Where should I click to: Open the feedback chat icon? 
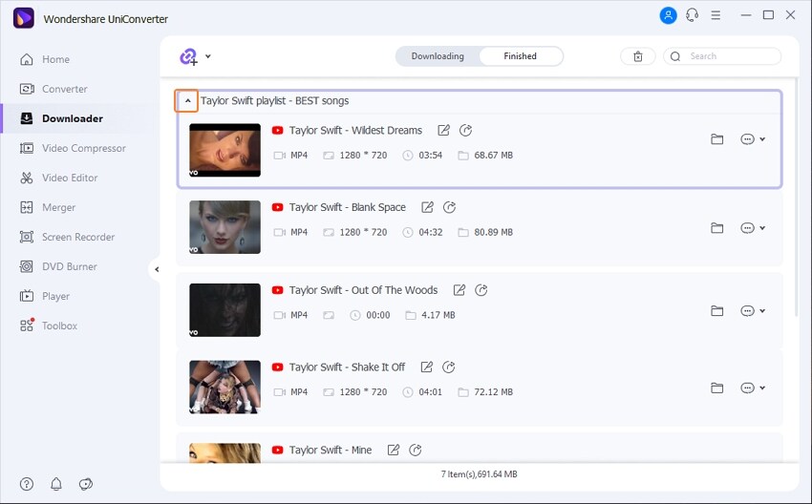(x=85, y=484)
